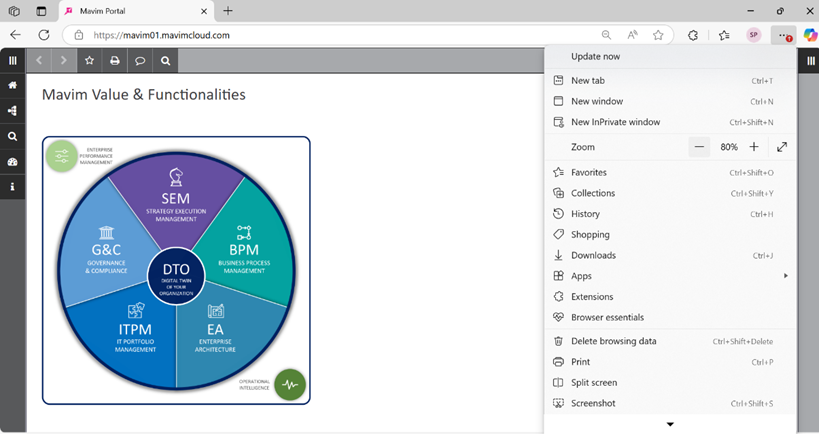This screenshot has height=434, width=819.
Task: Select New tab menu entry
Action: pyautogui.click(x=671, y=80)
